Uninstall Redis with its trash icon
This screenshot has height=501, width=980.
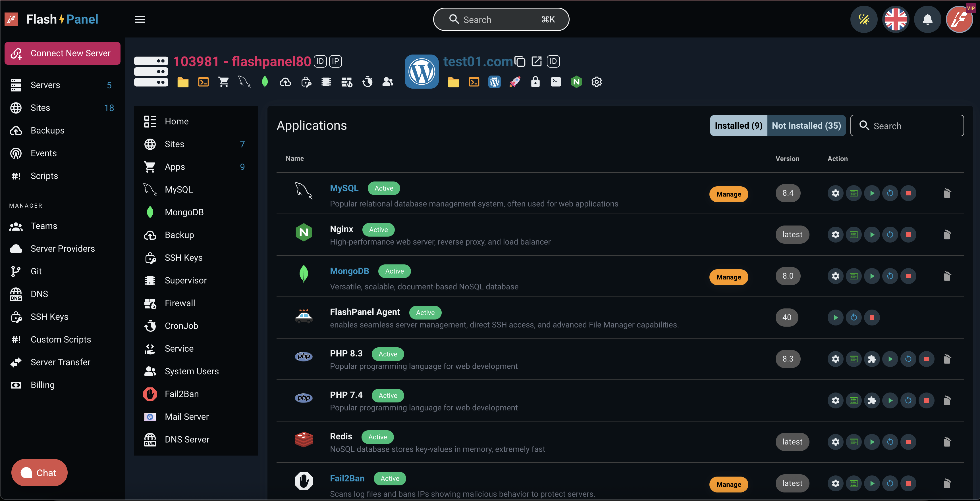pyautogui.click(x=947, y=442)
